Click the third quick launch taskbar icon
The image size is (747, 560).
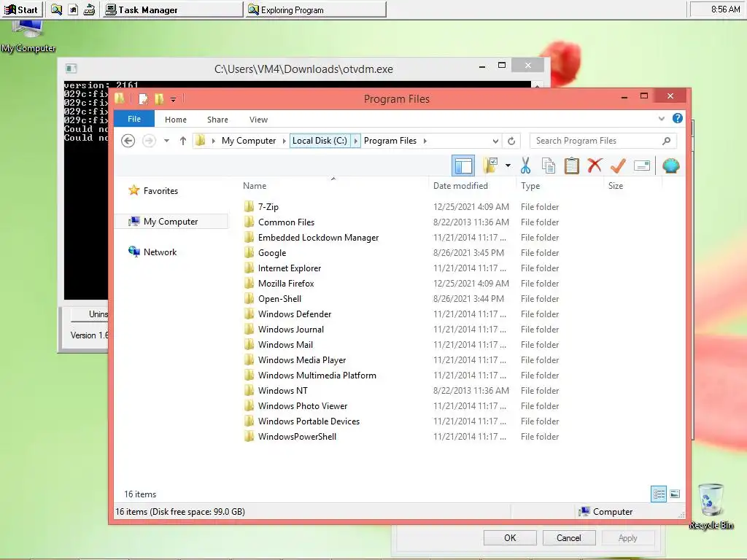[89, 9]
